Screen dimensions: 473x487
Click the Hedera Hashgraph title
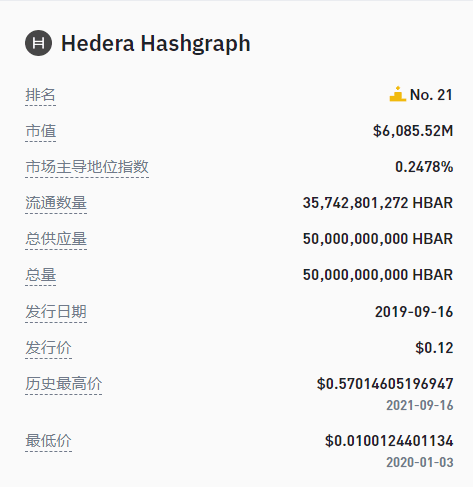click(x=156, y=43)
